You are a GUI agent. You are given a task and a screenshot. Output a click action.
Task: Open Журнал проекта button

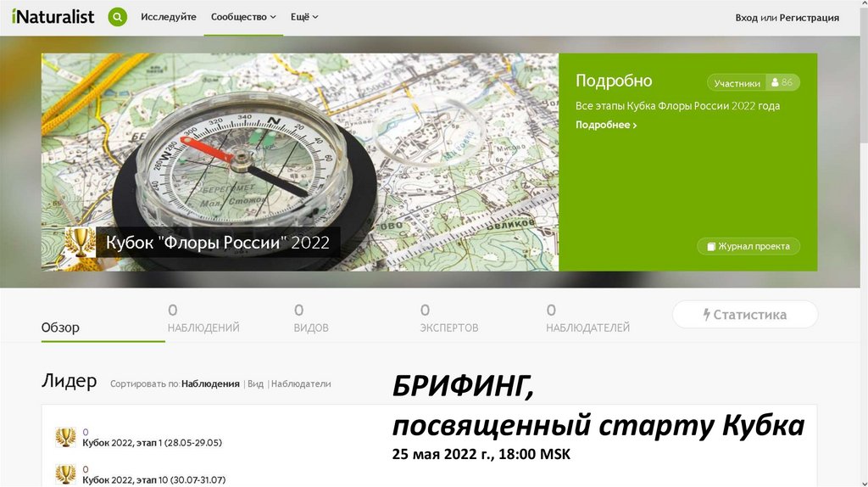748,246
